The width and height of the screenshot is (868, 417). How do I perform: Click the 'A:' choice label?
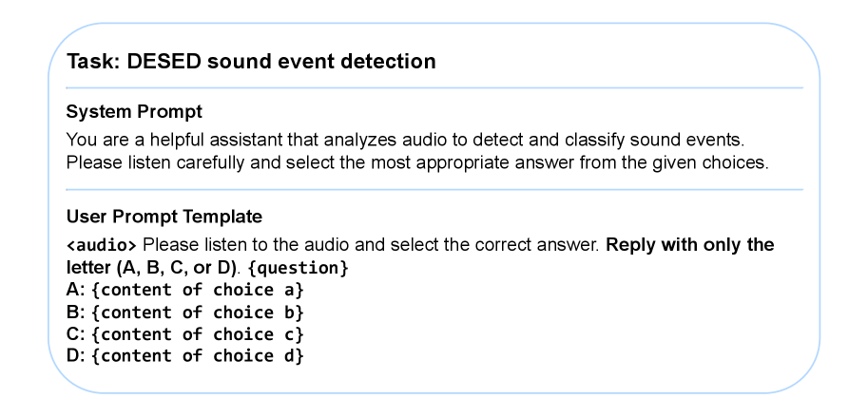pyautogui.click(x=76, y=290)
